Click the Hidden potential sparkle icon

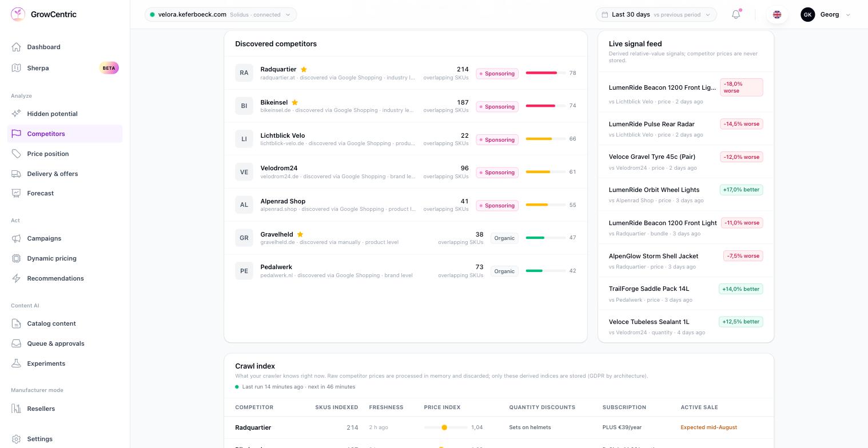click(16, 114)
